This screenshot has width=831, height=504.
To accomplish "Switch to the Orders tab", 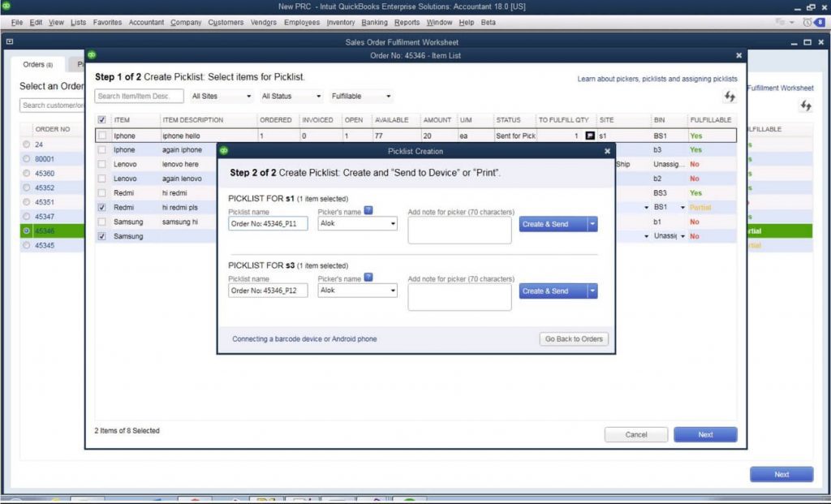I will click(37, 64).
